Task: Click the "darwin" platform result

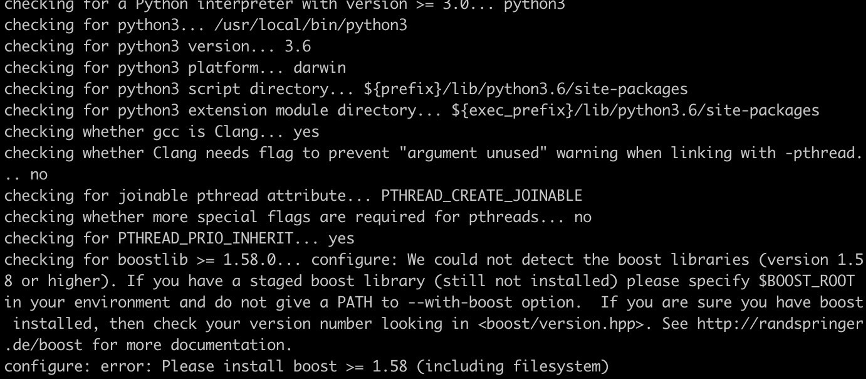Action: [x=320, y=68]
